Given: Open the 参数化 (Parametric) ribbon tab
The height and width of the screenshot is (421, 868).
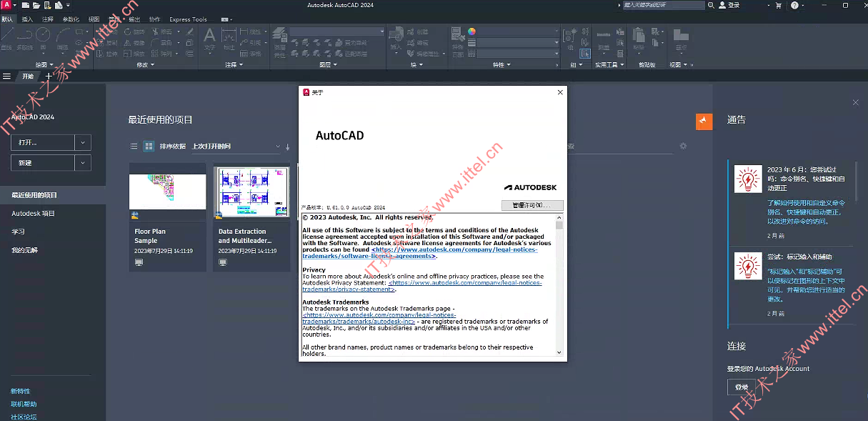Looking at the screenshot, I should (71, 19).
